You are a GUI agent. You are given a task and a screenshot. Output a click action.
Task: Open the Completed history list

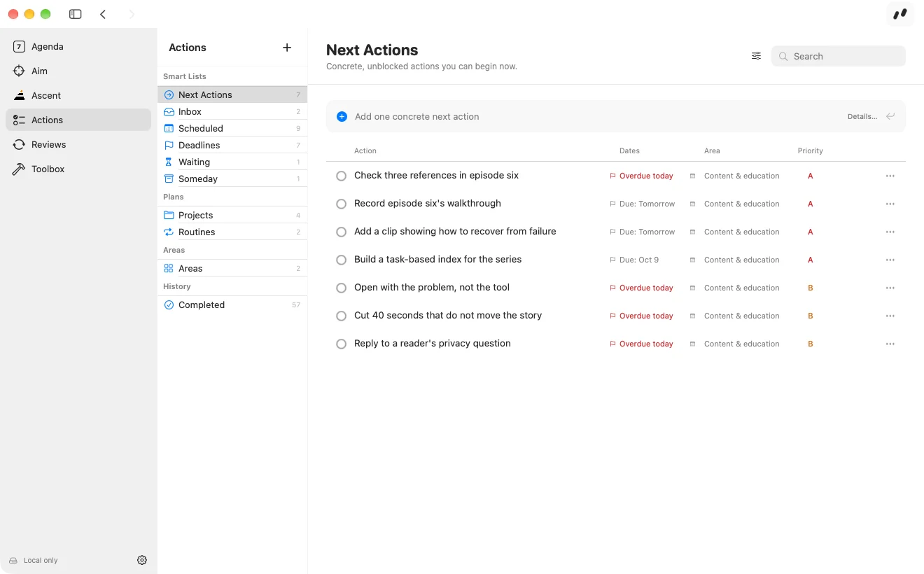pos(232,304)
